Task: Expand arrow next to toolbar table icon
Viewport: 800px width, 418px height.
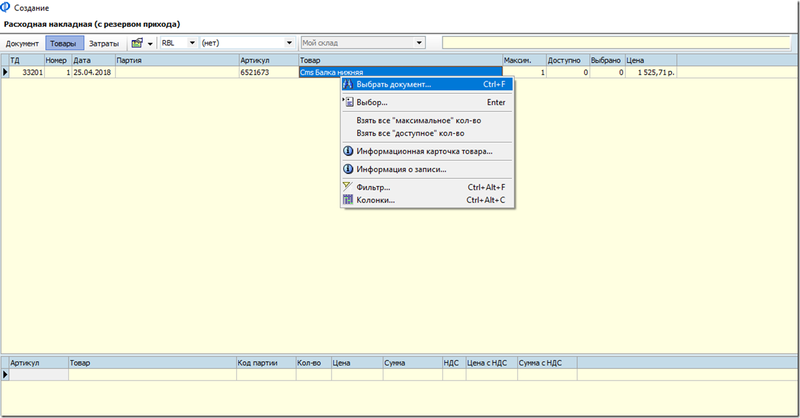Action: pyautogui.click(x=150, y=44)
